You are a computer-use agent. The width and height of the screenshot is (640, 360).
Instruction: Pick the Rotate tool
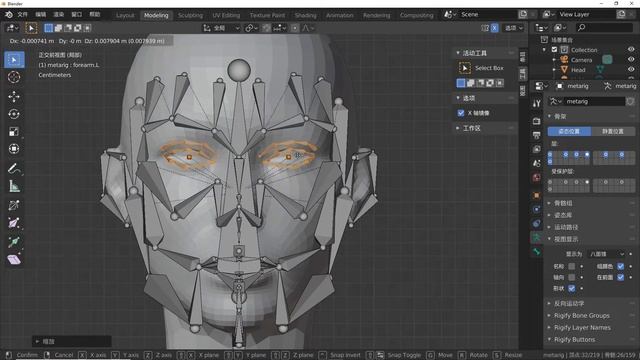(x=14, y=114)
